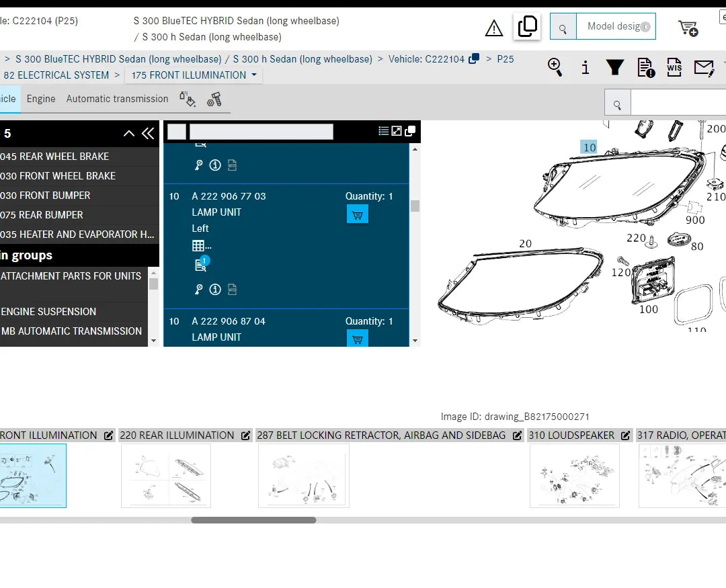Collapse sidebar with the double-left chevron
The height and width of the screenshot is (588, 726).
[148, 134]
